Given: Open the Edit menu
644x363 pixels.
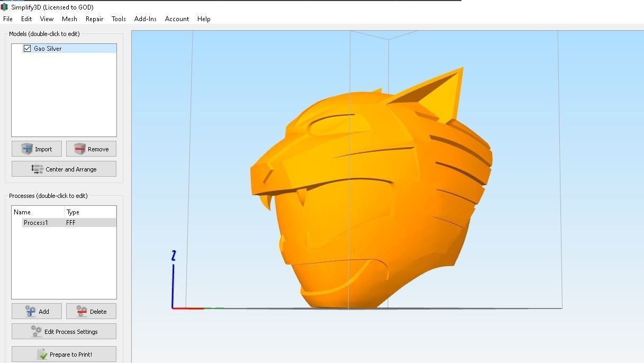Looking at the screenshot, I should pos(26,19).
